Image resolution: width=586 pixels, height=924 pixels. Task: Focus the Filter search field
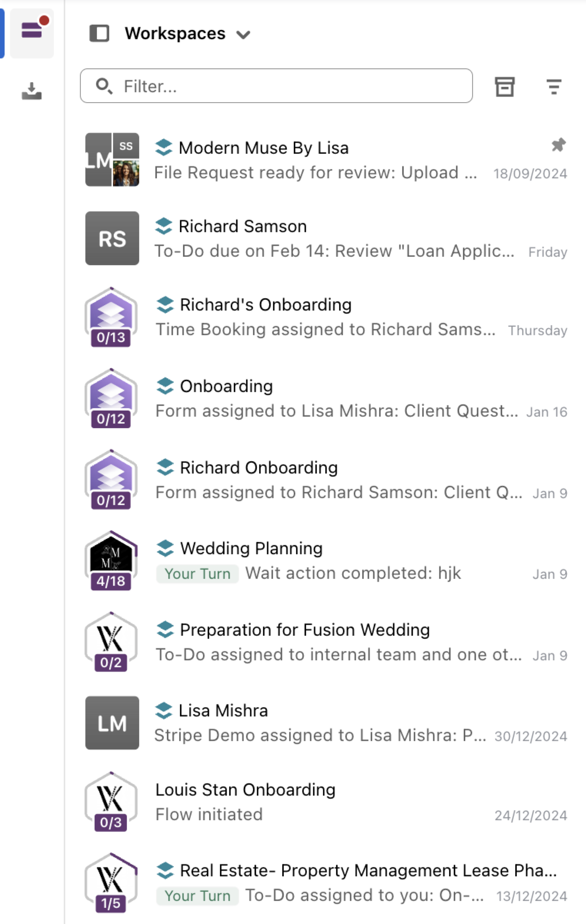point(276,86)
